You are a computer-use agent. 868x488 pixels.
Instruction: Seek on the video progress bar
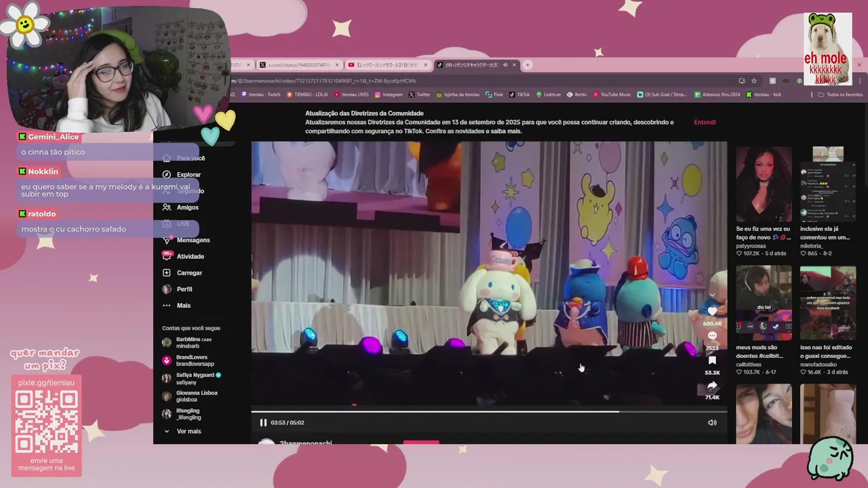pyautogui.click(x=489, y=411)
